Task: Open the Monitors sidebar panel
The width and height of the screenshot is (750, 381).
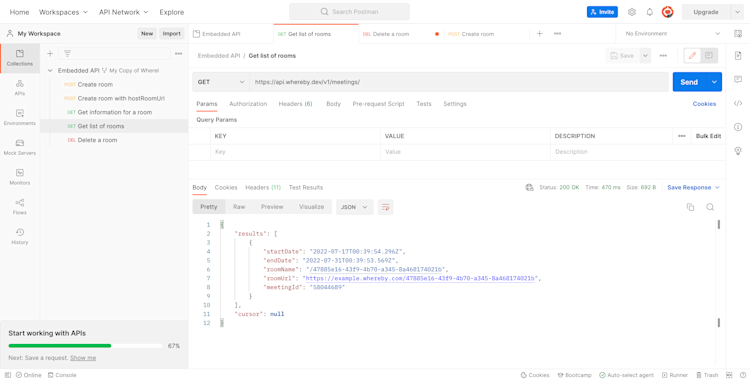Action: [20, 177]
